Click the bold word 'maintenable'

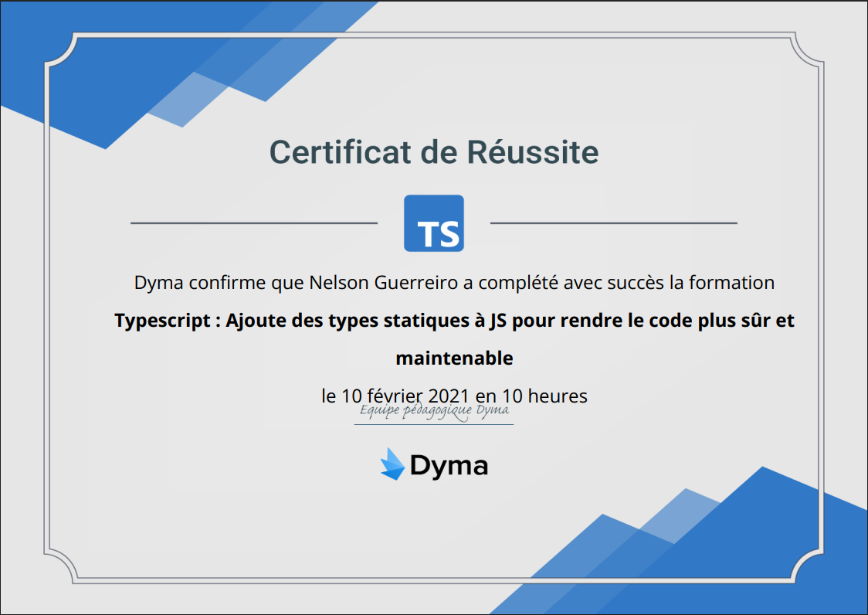(454, 358)
